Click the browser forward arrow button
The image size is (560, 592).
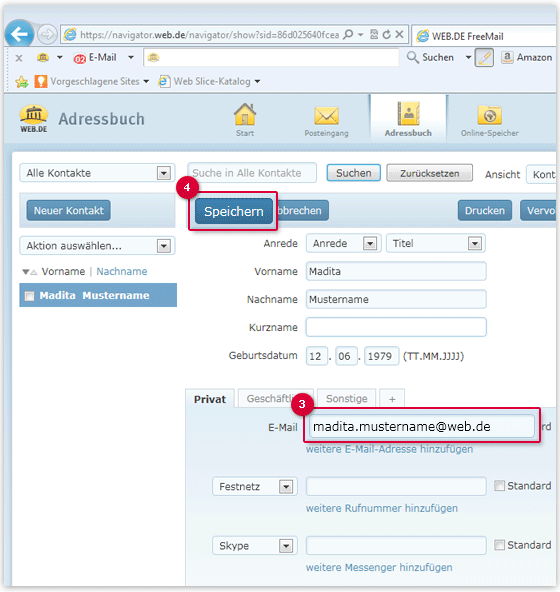coord(47,34)
